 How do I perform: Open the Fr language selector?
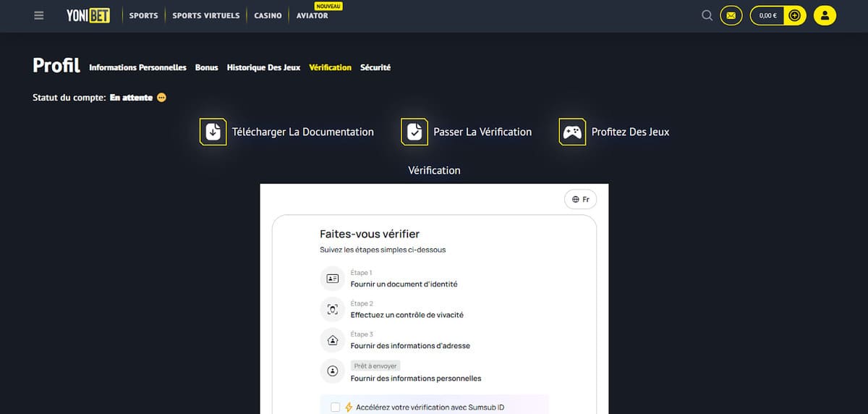[580, 199]
